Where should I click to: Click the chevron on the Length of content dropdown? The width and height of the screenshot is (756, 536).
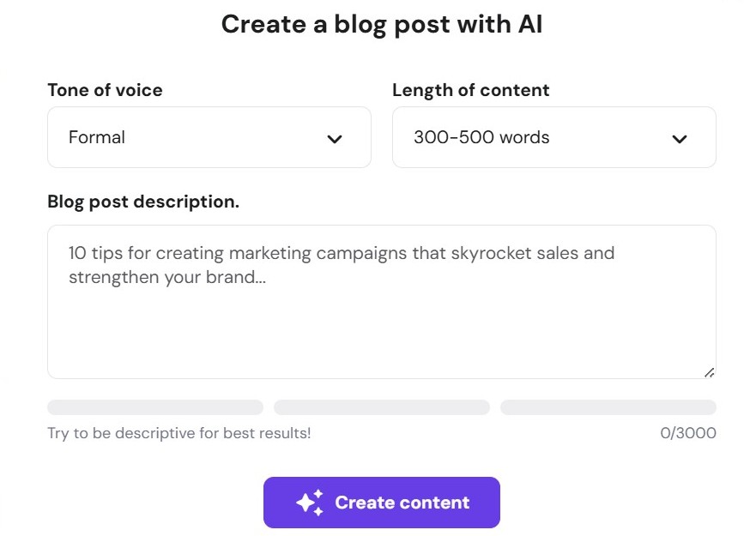680,138
